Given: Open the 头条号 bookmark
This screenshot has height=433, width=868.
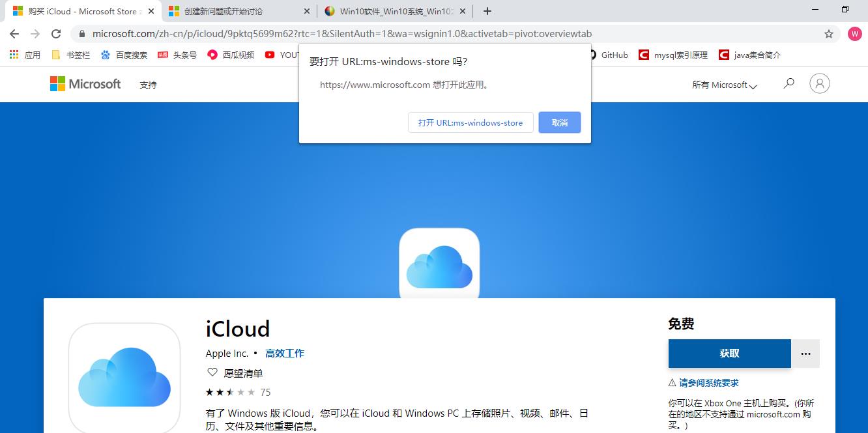Looking at the screenshot, I should pyautogui.click(x=177, y=55).
